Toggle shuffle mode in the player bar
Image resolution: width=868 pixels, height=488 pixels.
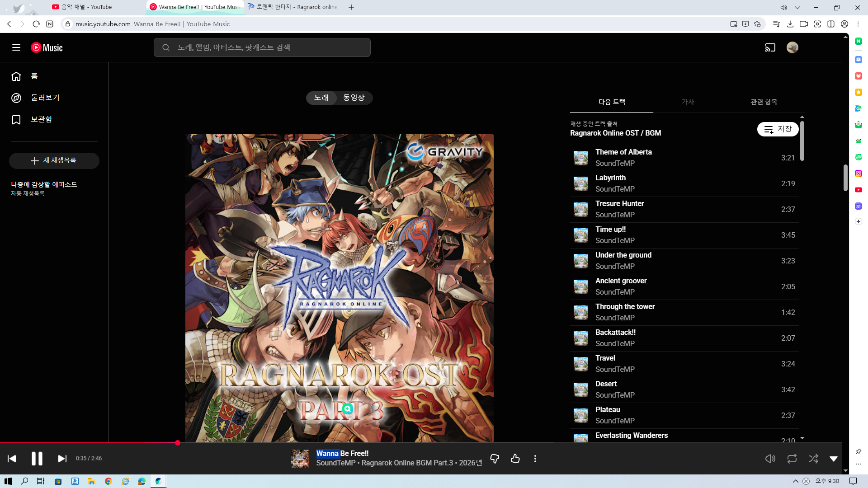click(x=813, y=459)
